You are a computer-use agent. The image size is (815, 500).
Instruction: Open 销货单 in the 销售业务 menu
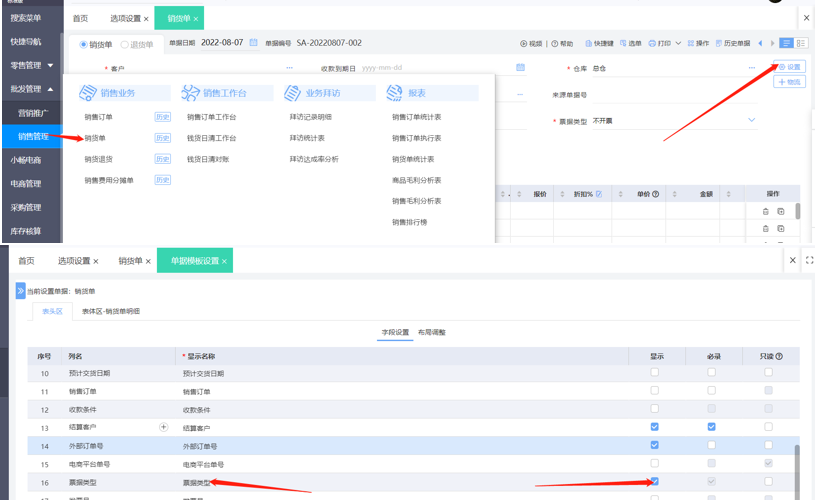coord(96,137)
